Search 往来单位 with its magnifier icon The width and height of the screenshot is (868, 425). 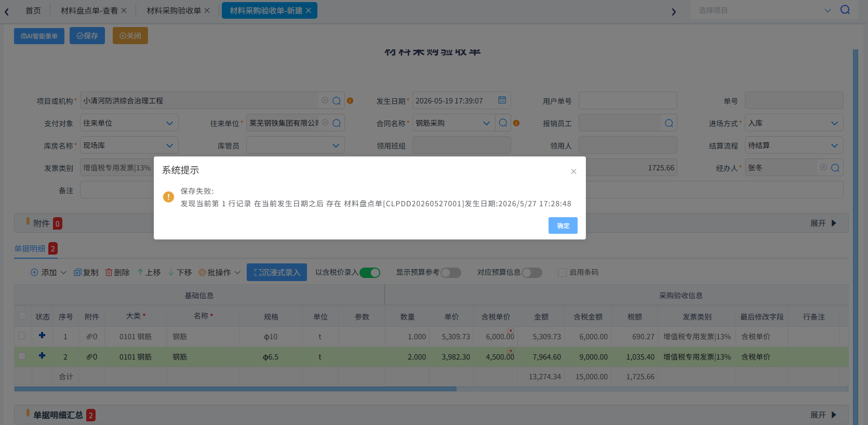point(337,123)
